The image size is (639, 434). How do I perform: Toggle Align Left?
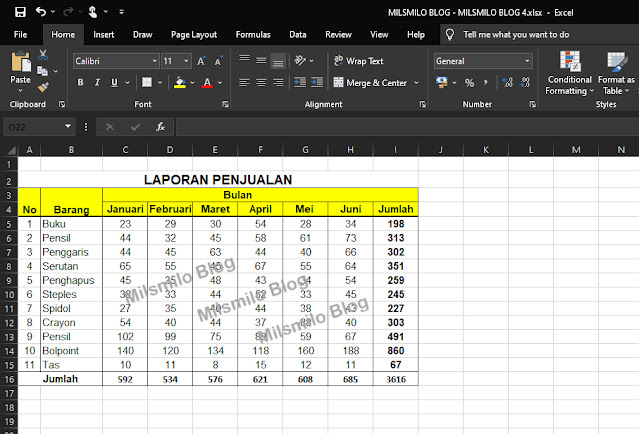click(244, 83)
